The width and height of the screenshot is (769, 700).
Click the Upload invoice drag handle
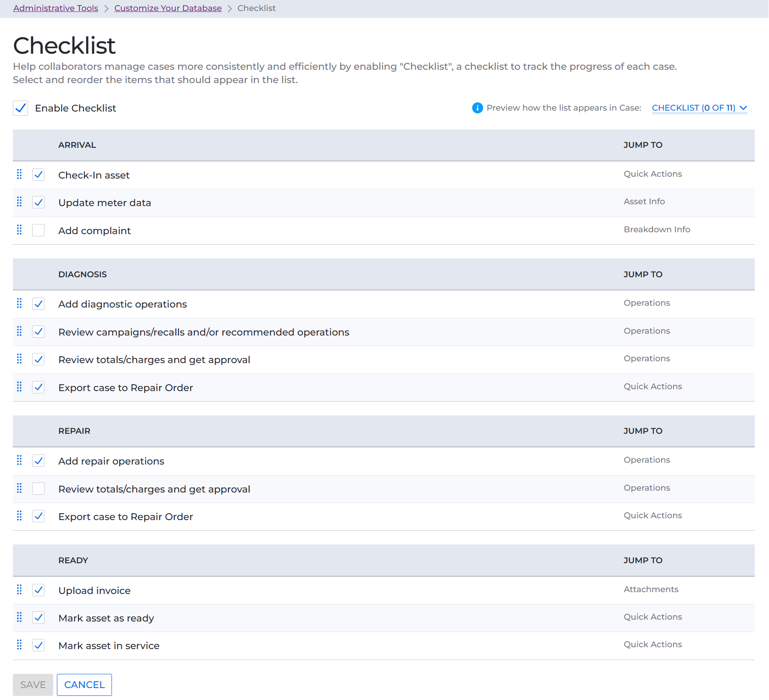(x=19, y=590)
